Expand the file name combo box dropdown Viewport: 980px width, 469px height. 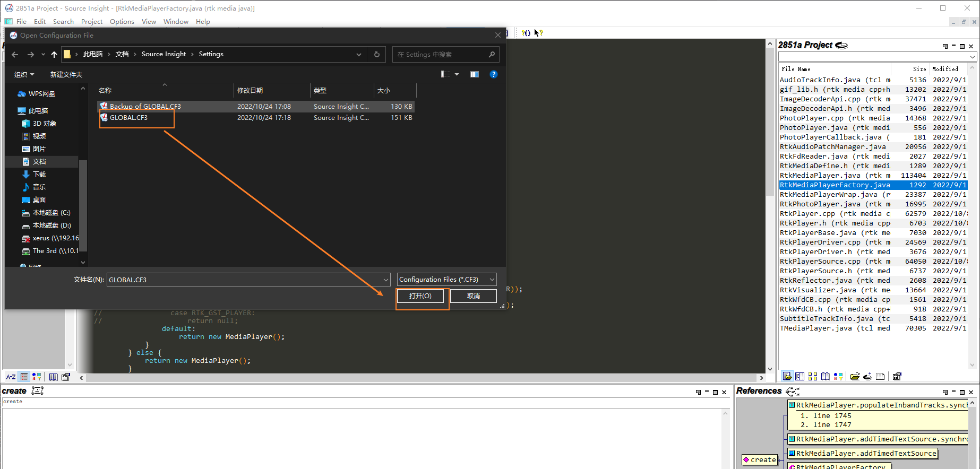[x=386, y=280]
